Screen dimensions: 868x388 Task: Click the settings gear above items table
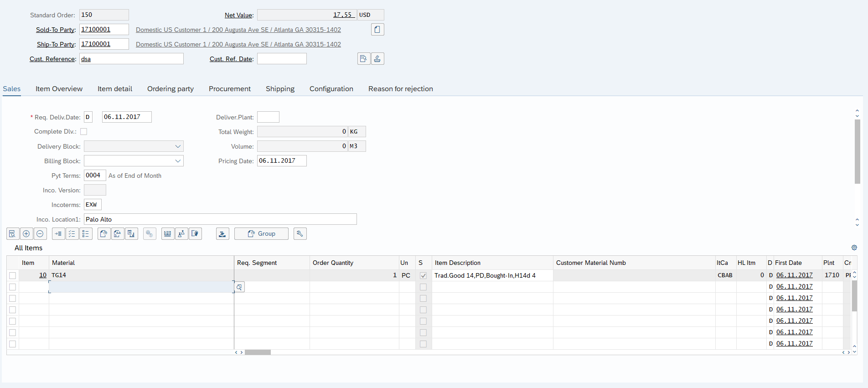[x=854, y=248]
